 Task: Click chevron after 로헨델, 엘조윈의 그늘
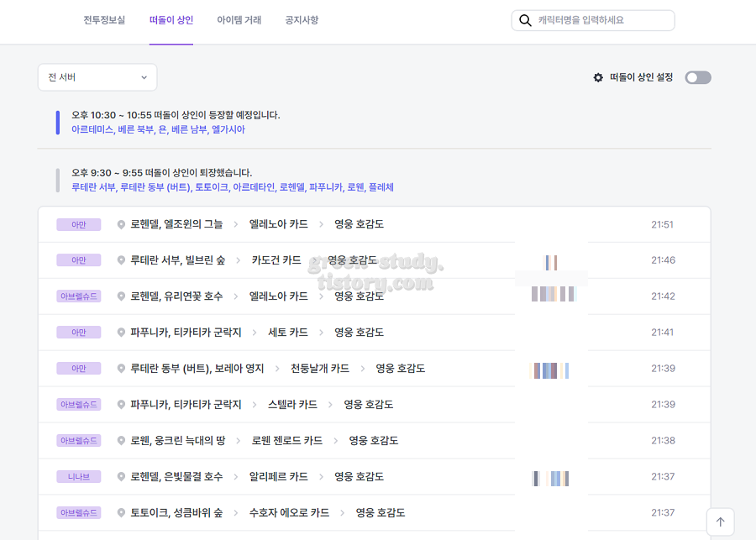[236, 225]
